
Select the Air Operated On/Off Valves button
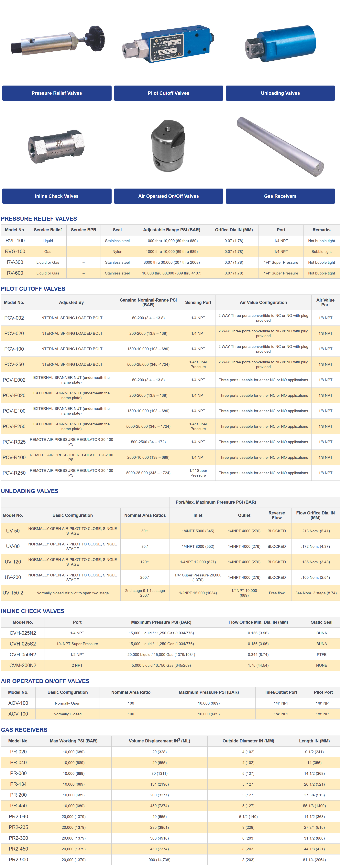coord(168,196)
